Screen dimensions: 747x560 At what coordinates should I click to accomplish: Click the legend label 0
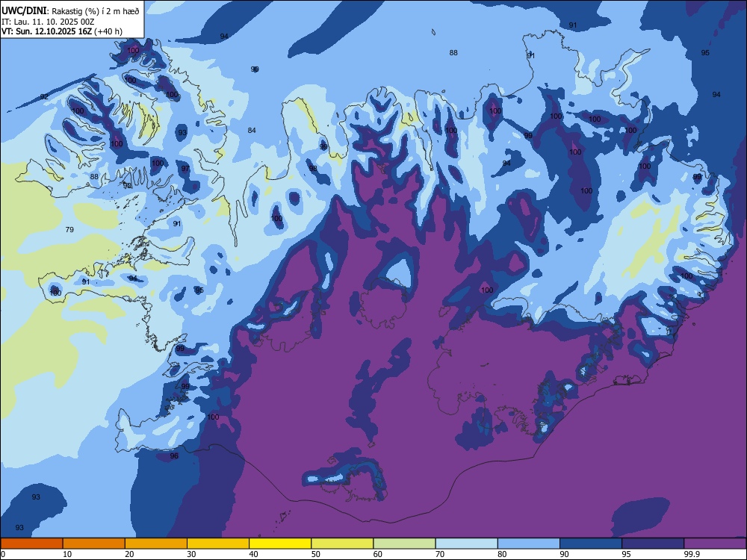point(3,554)
